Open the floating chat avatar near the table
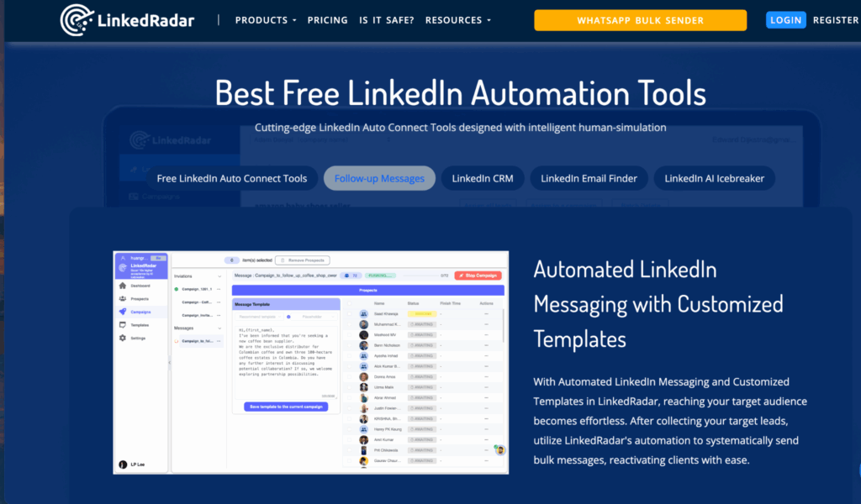The height and width of the screenshot is (504, 861). click(499, 450)
